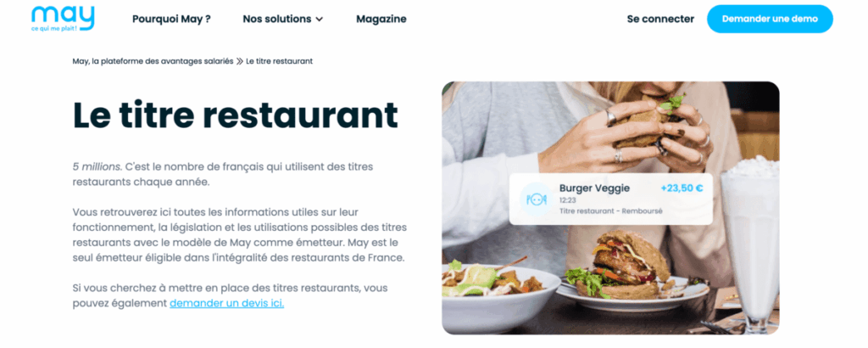Follow the demander un devis ici link

pos(226,303)
